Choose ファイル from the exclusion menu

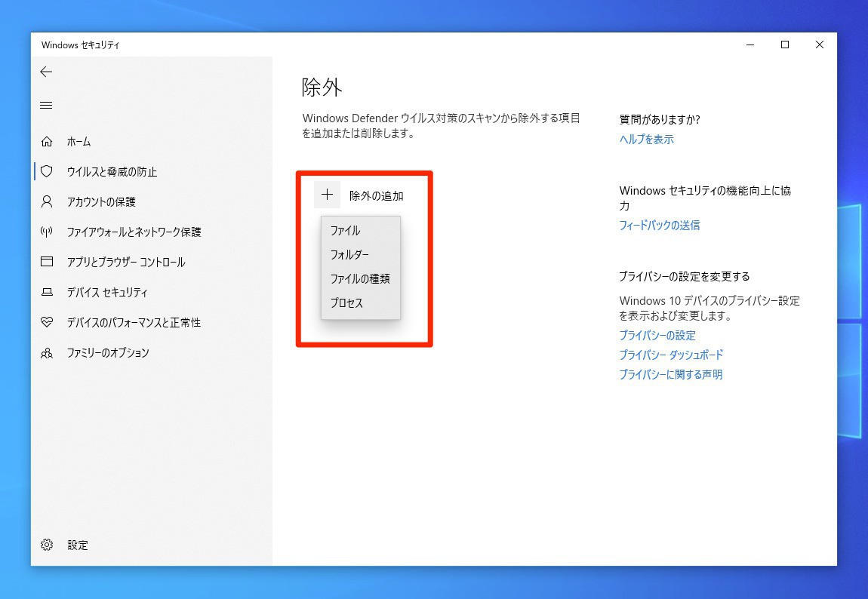[x=345, y=231]
